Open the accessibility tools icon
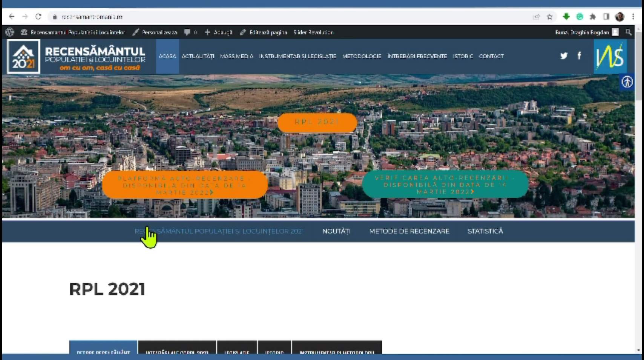Viewport: 644px width, 360px height. click(x=627, y=82)
